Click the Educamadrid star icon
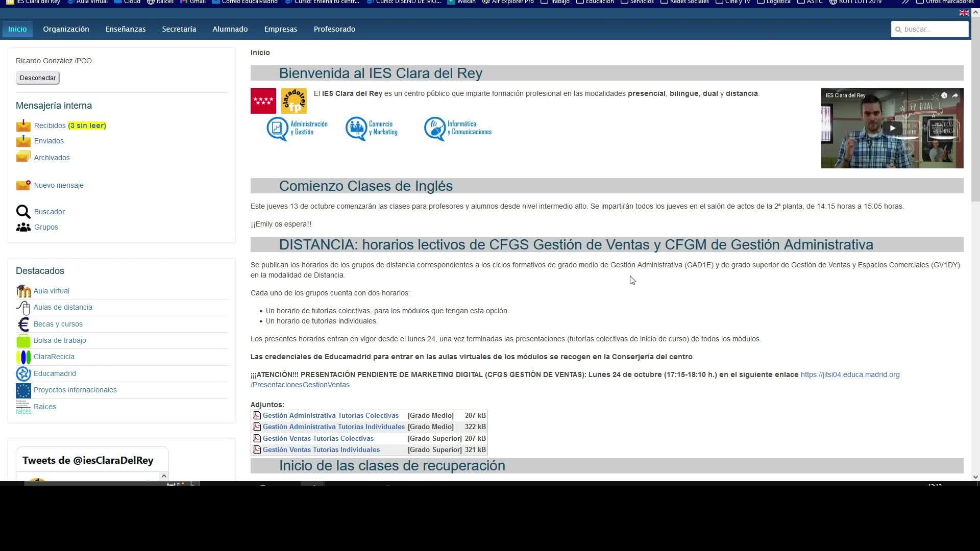 [x=23, y=373]
